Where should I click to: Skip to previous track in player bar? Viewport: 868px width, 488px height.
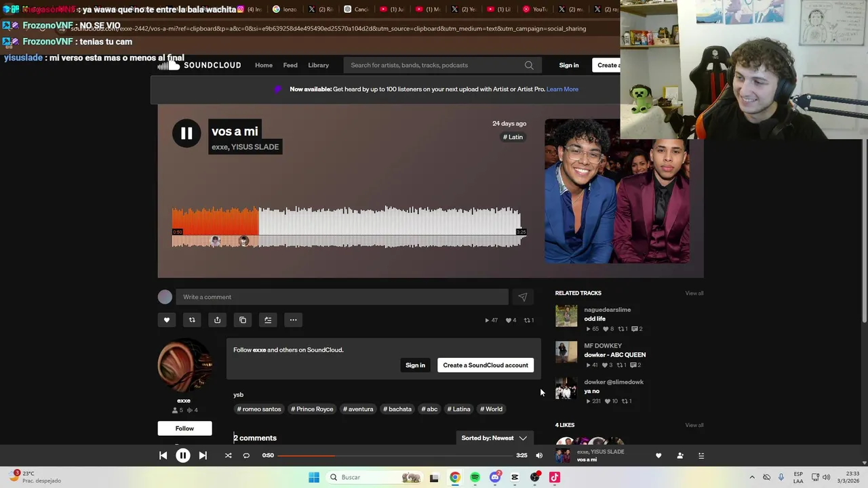163,455
